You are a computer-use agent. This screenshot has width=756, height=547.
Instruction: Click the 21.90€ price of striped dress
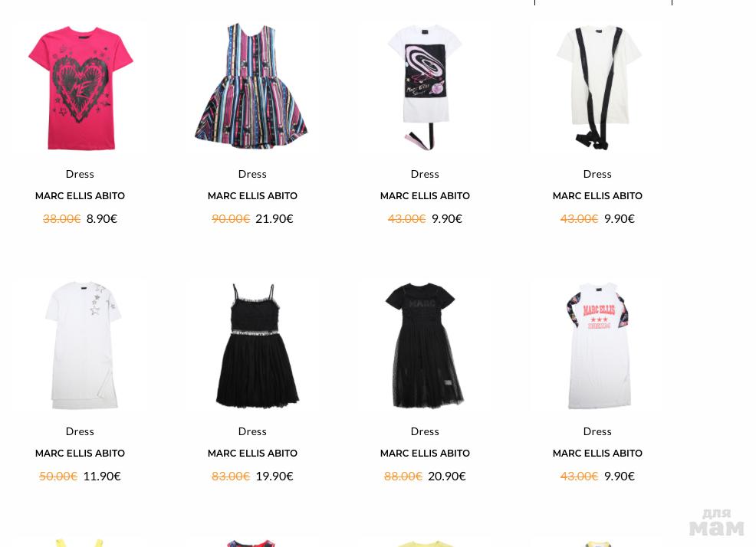click(274, 219)
